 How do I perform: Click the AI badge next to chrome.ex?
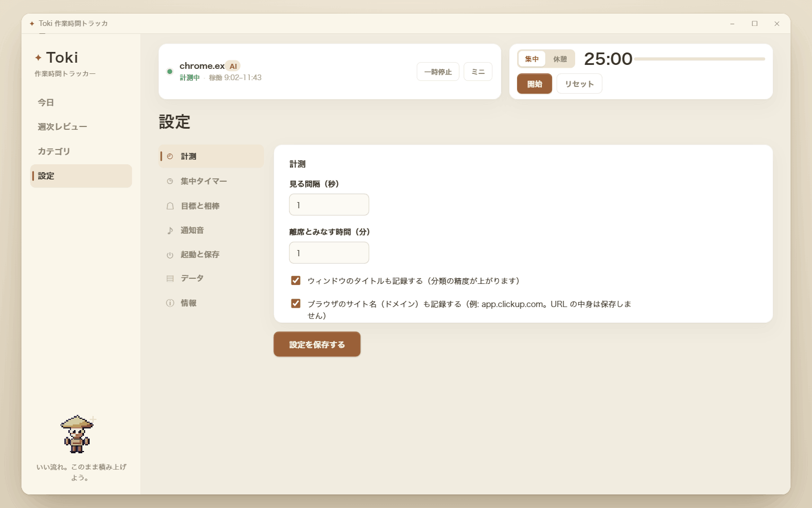point(233,66)
